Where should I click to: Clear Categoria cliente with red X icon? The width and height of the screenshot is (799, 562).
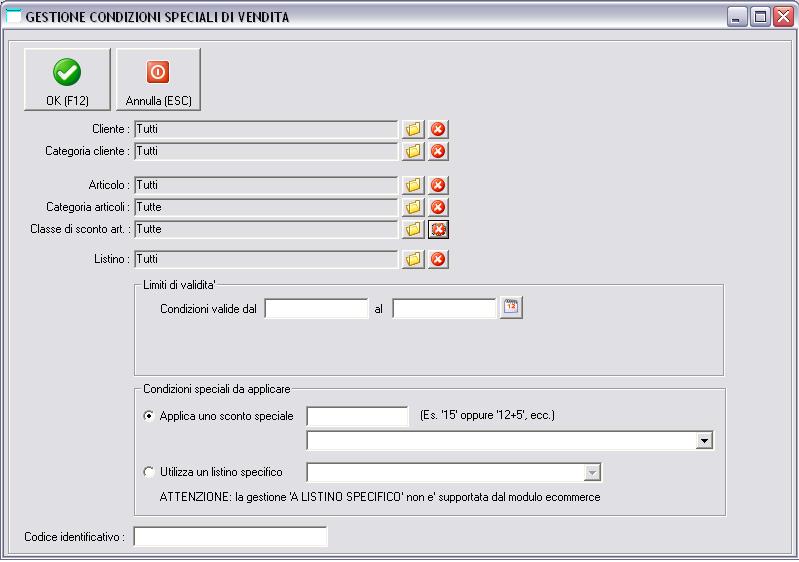[x=438, y=151]
